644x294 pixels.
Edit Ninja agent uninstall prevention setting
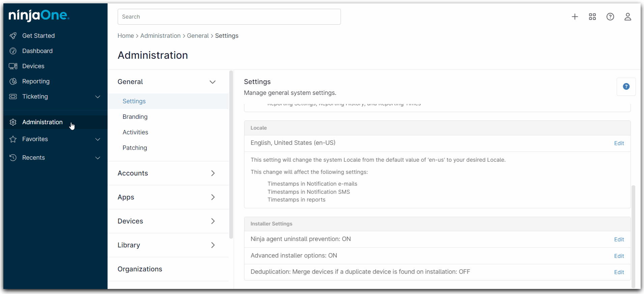click(x=619, y=240)
